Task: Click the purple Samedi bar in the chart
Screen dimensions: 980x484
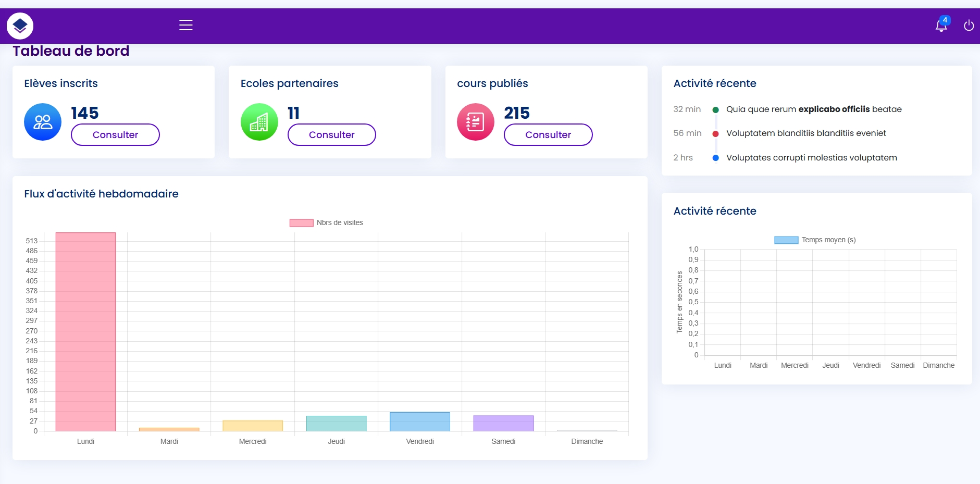Action: [503, 422]
